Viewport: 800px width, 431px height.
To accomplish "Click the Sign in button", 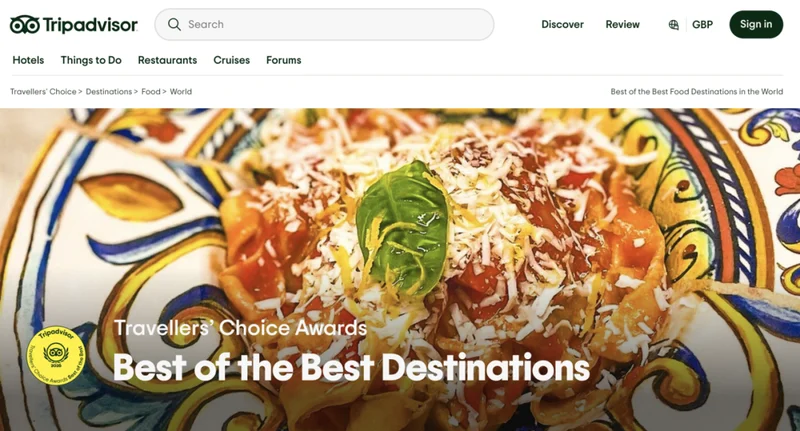I will [756, 24].
